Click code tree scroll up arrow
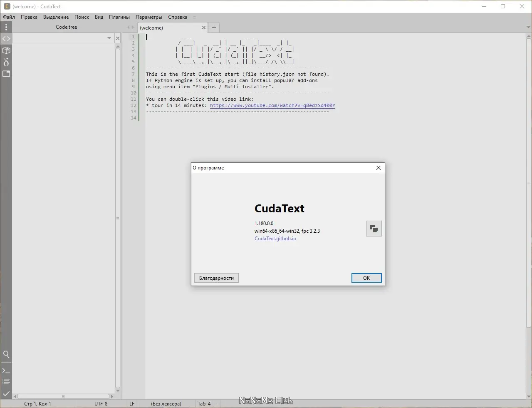 [x=118, y=46]
